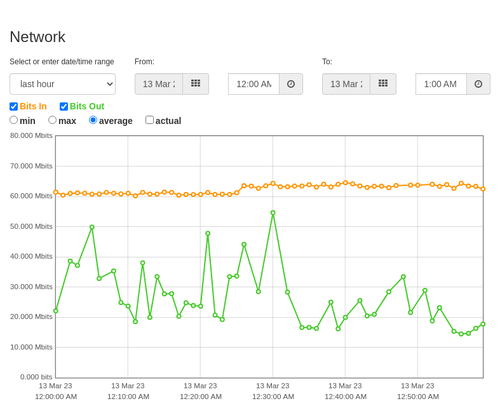
Task: Click the From date field '13 Mar'
Action: click(159, 84)
